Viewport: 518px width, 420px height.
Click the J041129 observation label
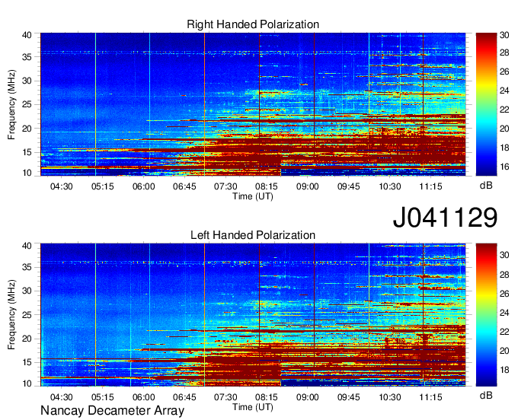click(x=445, y=218)
